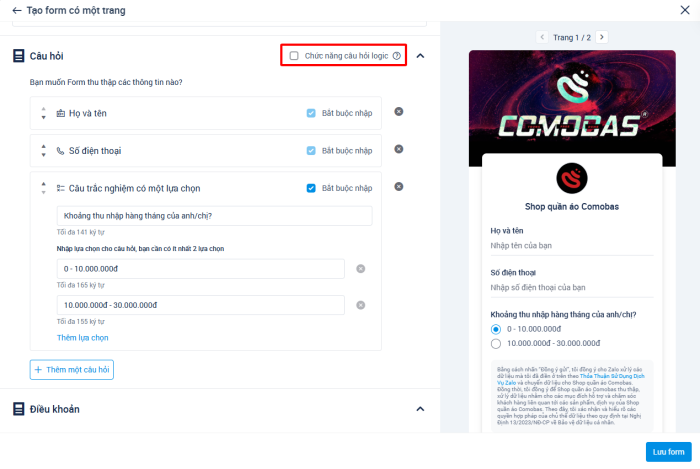Remove the Họ và tên question
Viewport: 700px width, 469px height.
click(x=399, y=111)
